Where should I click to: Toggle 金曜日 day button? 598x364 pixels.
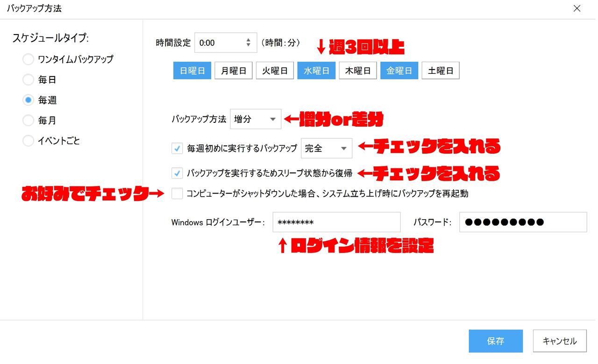point(399,71)
